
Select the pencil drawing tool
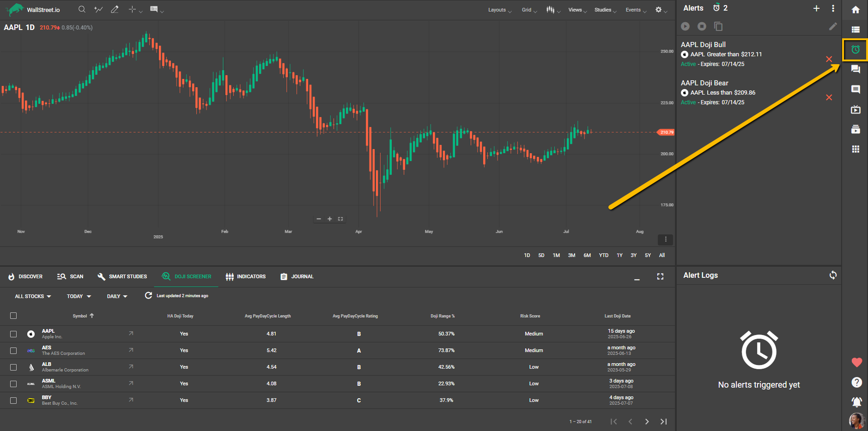click(x=115, y=9)
